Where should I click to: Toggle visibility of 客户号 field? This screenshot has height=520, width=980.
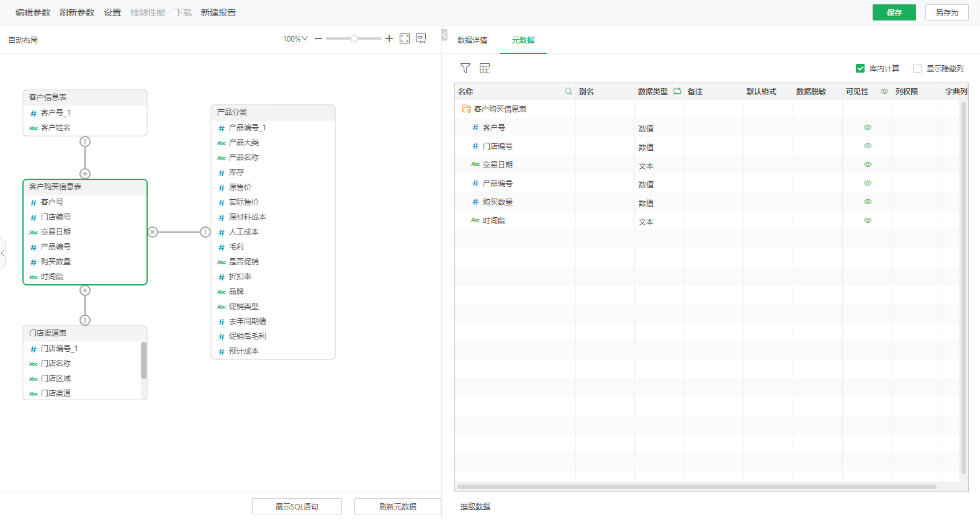coord(868,127)
